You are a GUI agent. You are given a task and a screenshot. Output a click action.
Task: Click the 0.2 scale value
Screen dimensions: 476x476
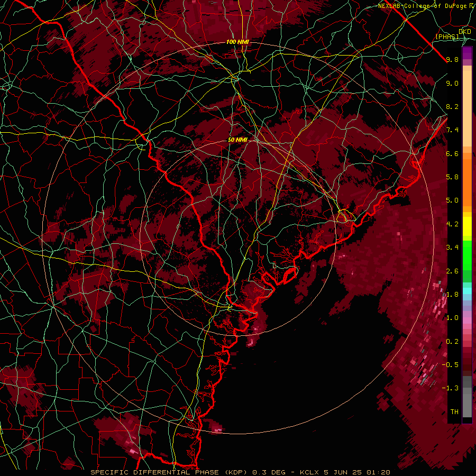click(x=452, y=342)
